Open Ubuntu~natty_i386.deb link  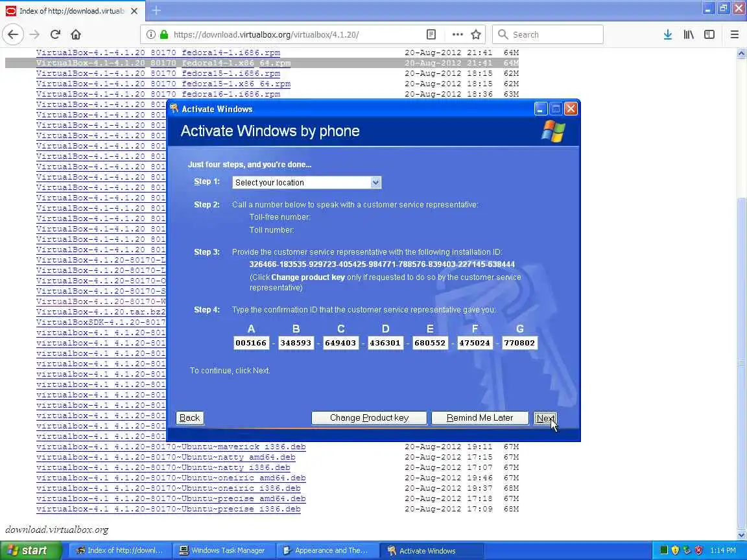[x=163, y=468]
